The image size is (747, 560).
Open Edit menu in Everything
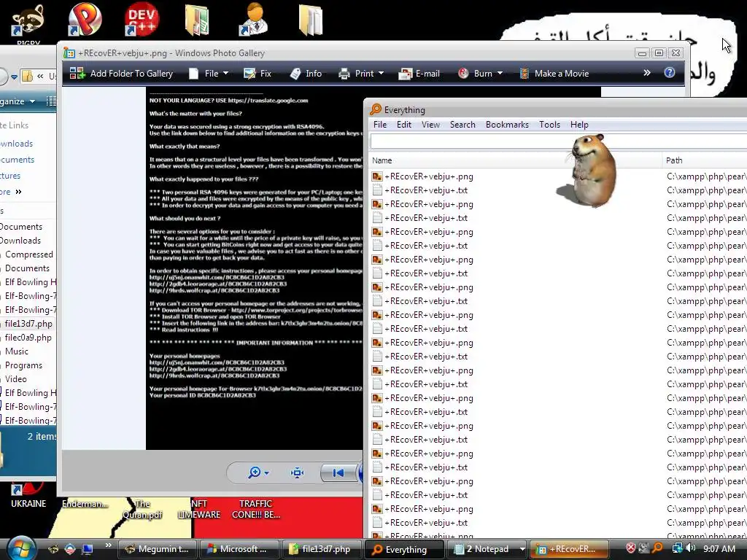pos(404,124)
